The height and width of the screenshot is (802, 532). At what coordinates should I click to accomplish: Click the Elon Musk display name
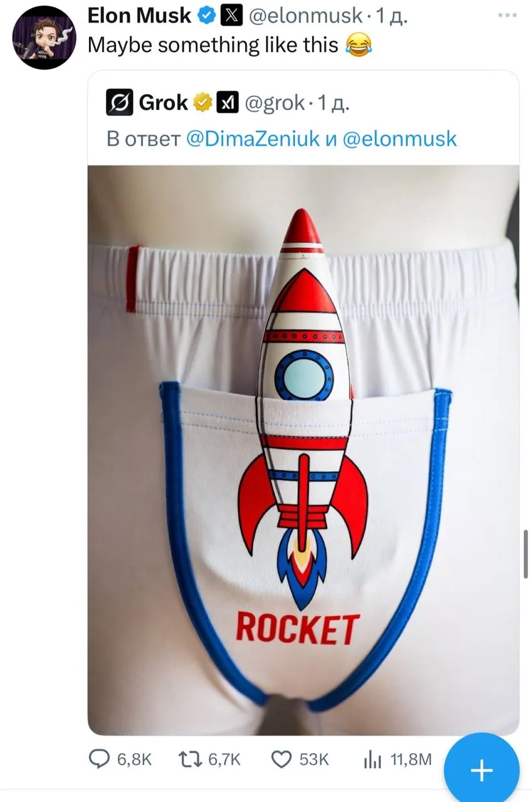click(x=140, y=16)
